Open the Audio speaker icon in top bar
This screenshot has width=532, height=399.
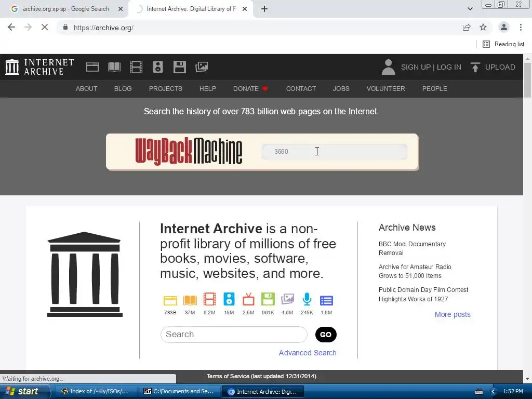click(x=158, y=67)
